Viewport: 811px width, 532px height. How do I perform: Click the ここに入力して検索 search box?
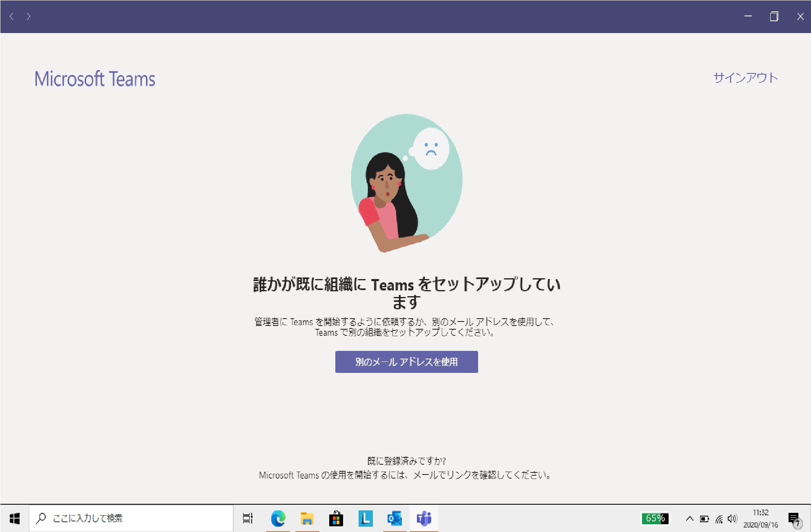tap(131, 519)
